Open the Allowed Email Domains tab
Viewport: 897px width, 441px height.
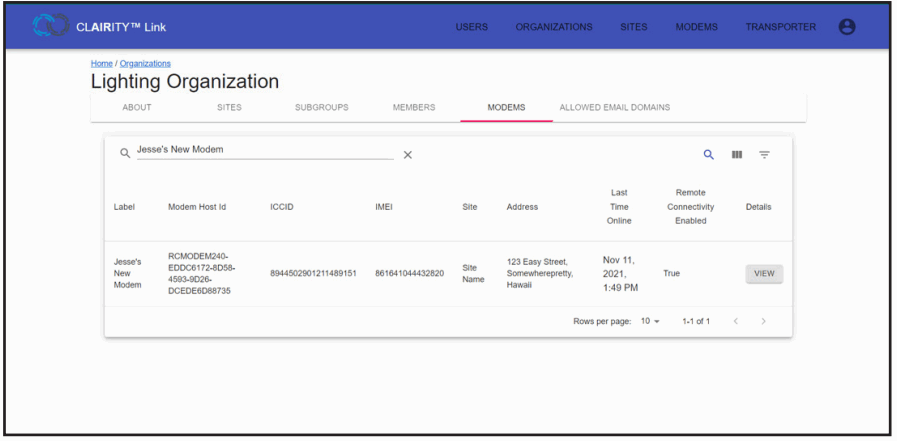click(614, 108)
